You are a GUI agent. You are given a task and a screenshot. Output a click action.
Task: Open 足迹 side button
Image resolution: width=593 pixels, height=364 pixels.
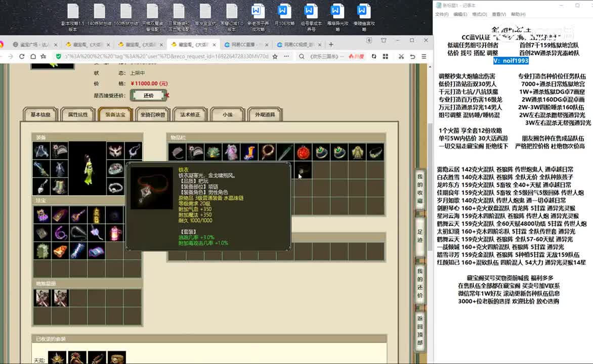[420, 236]
